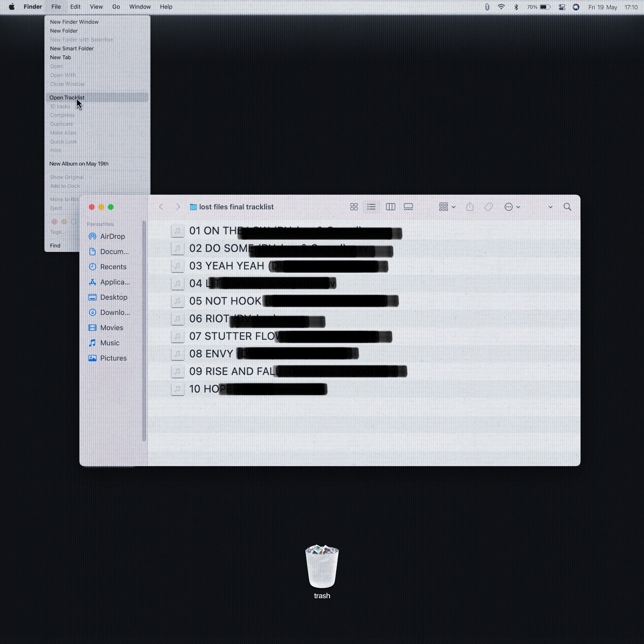The image size is (644, 644).
Task: Share the tracklist via the Share icon
Action: point(470,207)
